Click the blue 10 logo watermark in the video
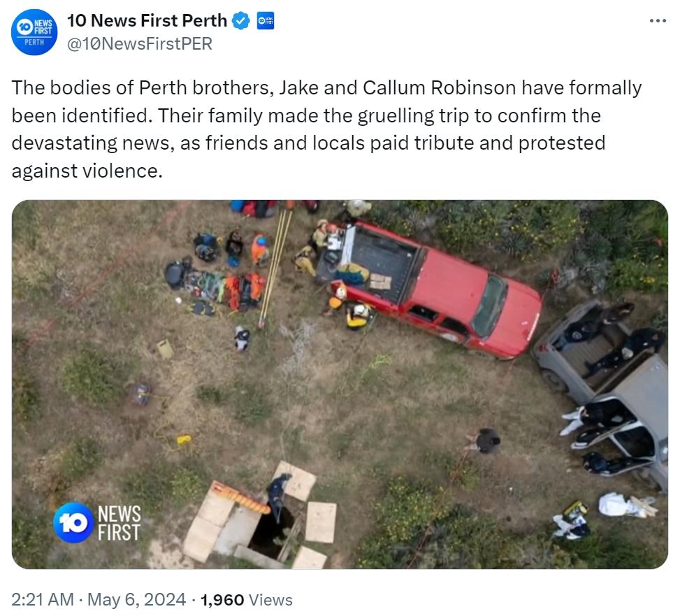 click(73, 522)
